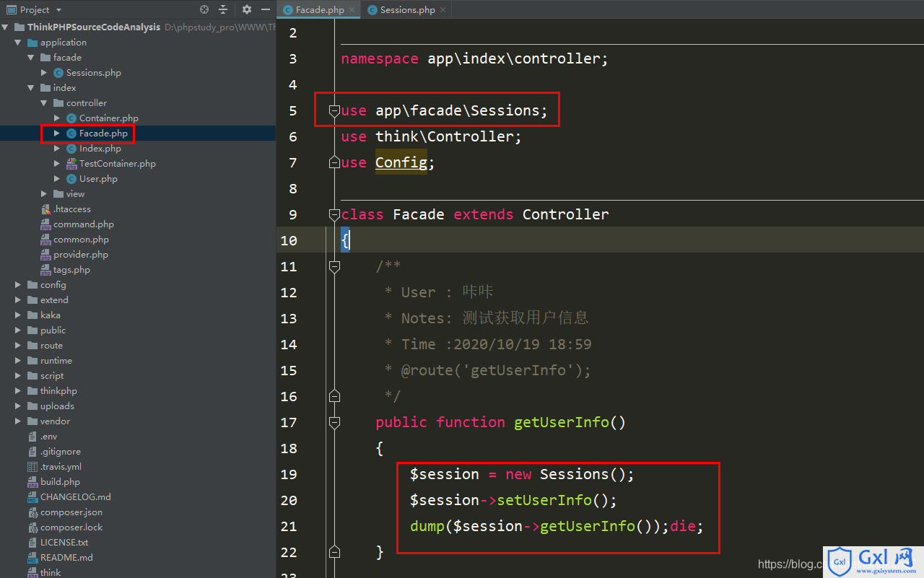
Task: Hide the Project tool window
Action: [x=265, y=9]
